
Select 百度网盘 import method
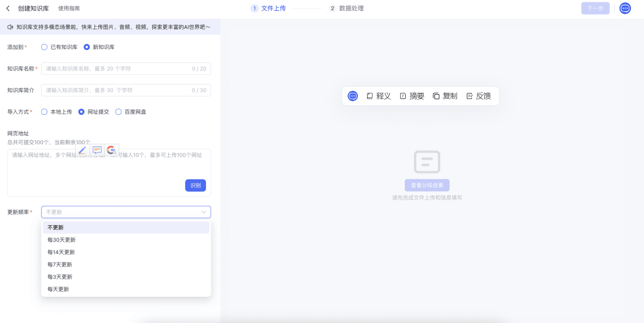[x=131, y=112]
